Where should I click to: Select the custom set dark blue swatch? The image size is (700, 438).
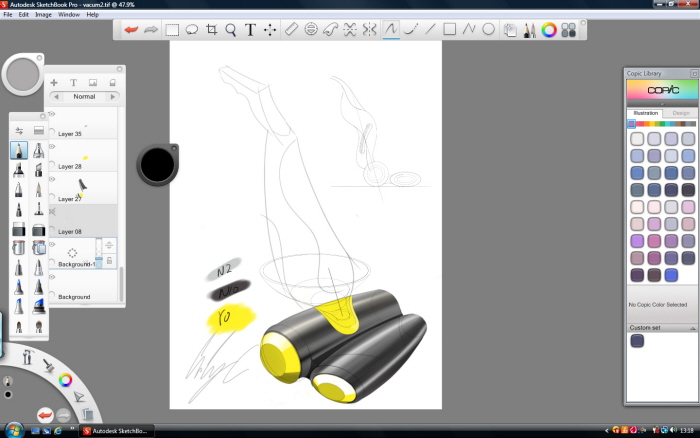coord(637,341)
